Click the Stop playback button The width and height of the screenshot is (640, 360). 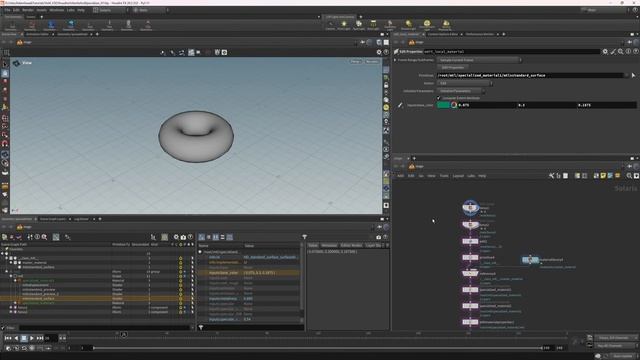[24, 338]
